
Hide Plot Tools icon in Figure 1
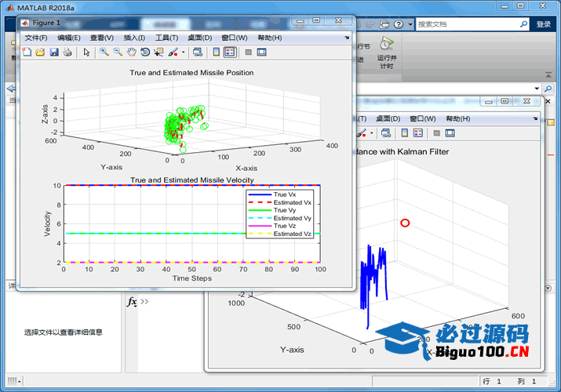click(x=248, y=53)
